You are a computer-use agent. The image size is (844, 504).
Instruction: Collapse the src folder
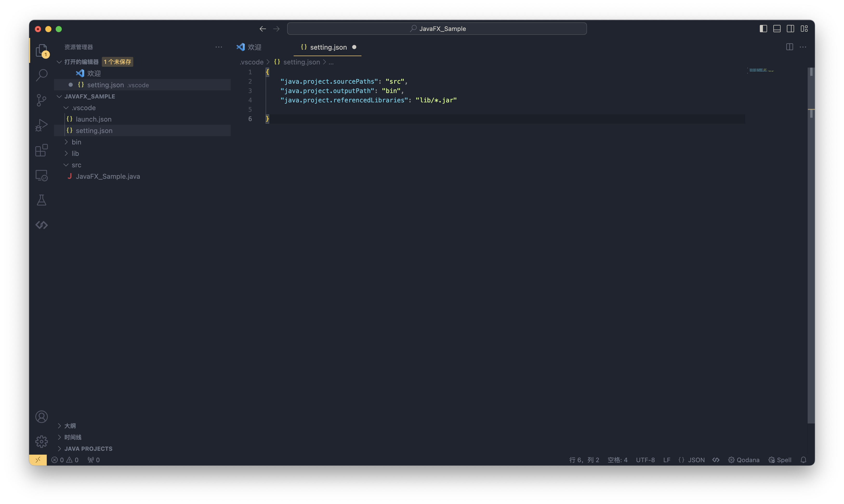pyautogui.click(x=66, y=165)
